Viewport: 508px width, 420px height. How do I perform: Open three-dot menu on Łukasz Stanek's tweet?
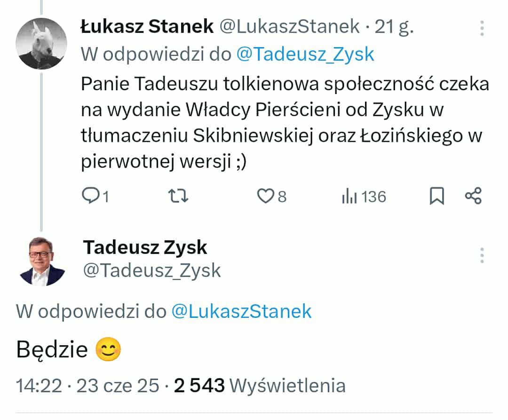(482, 28)
